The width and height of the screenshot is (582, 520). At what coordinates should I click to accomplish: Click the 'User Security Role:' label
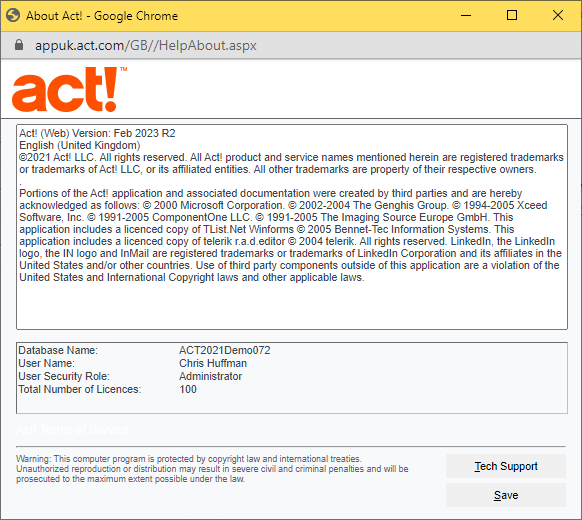point(64,376)
